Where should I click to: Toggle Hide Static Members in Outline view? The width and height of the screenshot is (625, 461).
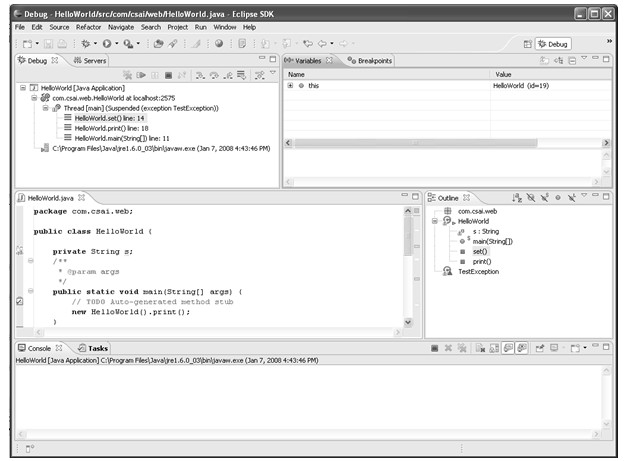pyautogui.click(x=544, y=198)
